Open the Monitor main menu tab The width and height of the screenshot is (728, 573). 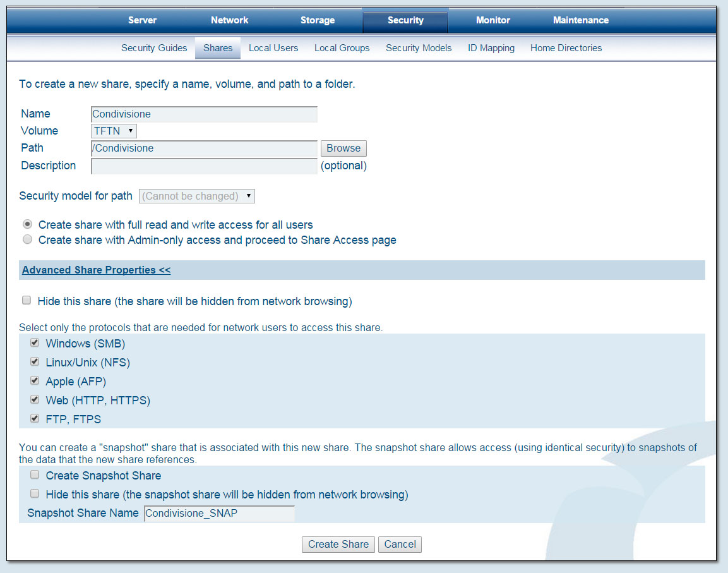(492, 20)
